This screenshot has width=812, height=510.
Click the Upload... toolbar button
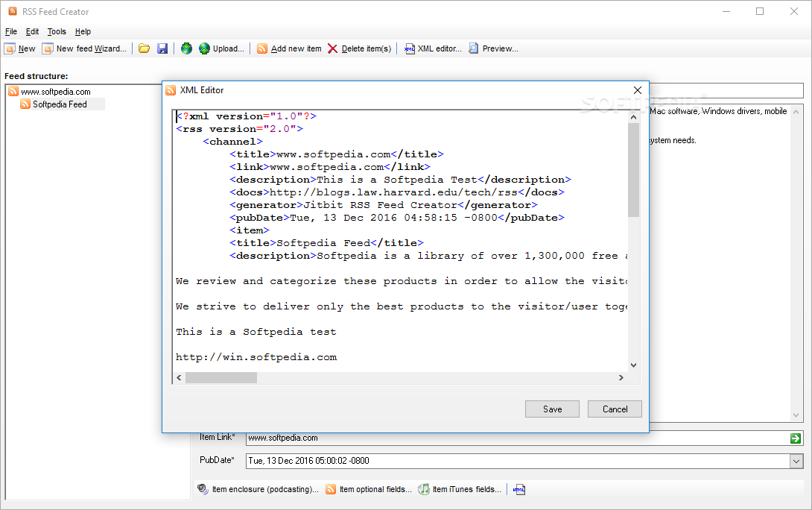(x=222, y=48)
